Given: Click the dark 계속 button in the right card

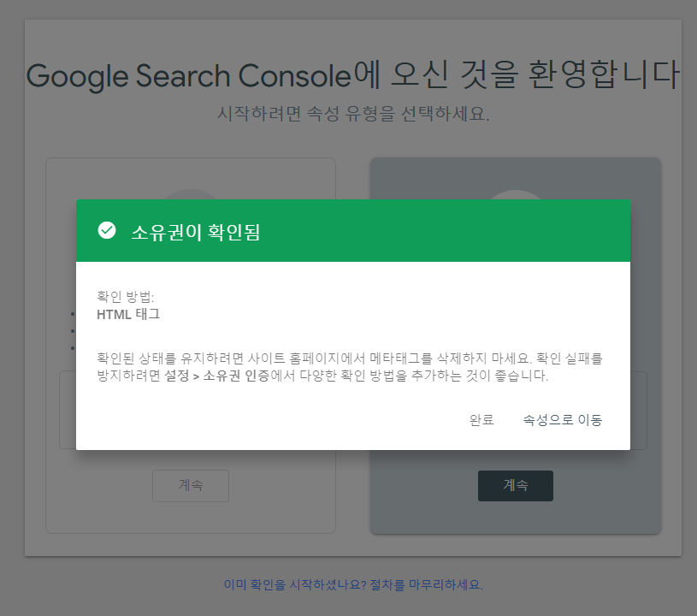Looking at the screenshot, I should point(516,485).
